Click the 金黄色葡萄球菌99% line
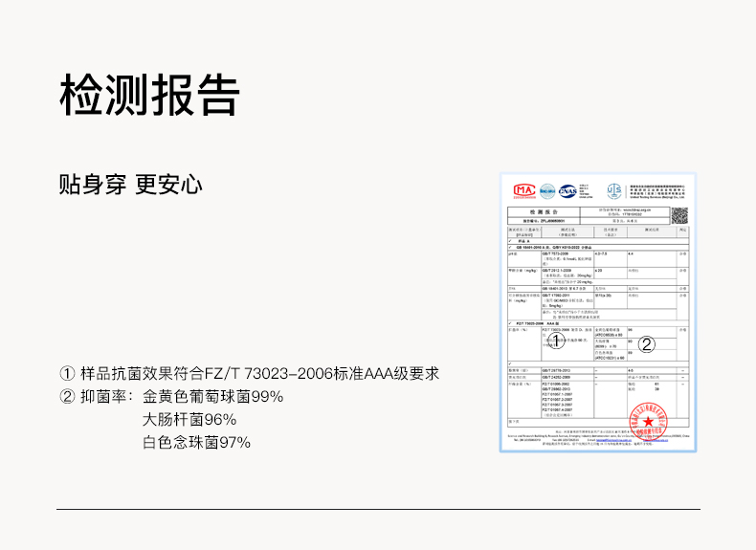This screenshot has width=756, height=550. (x=212, y=397)
